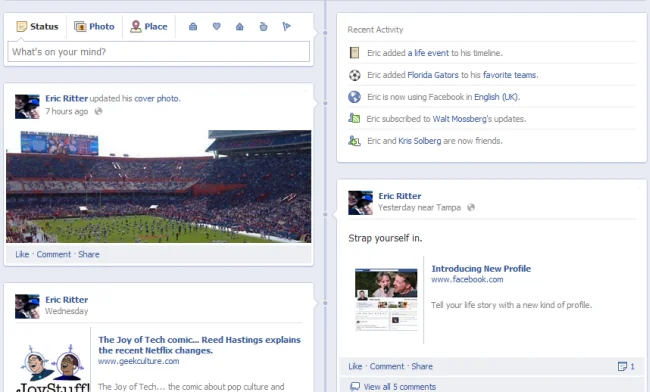
Task: Open the Joy of Tech comic article link
Action: point(199,345)
